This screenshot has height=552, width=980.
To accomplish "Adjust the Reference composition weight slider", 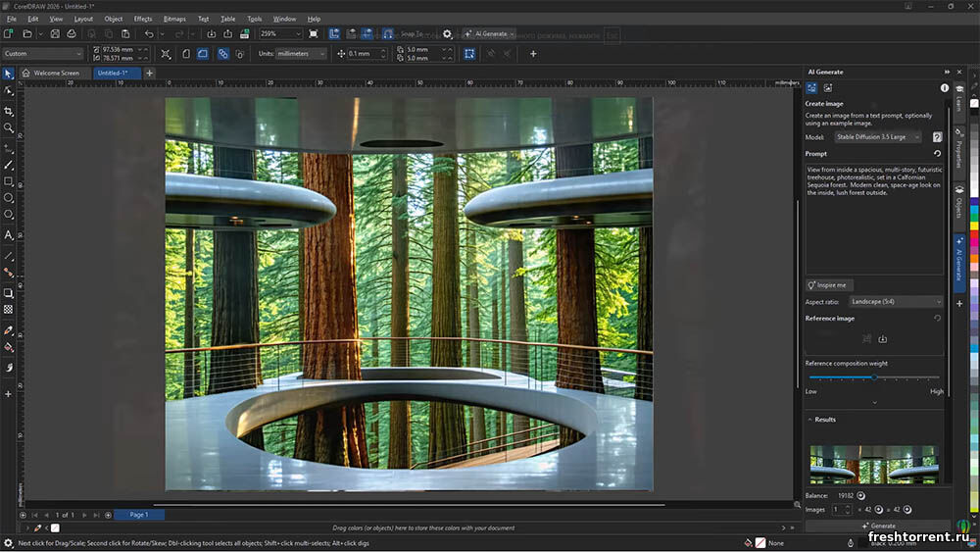I will coord(874,376).
